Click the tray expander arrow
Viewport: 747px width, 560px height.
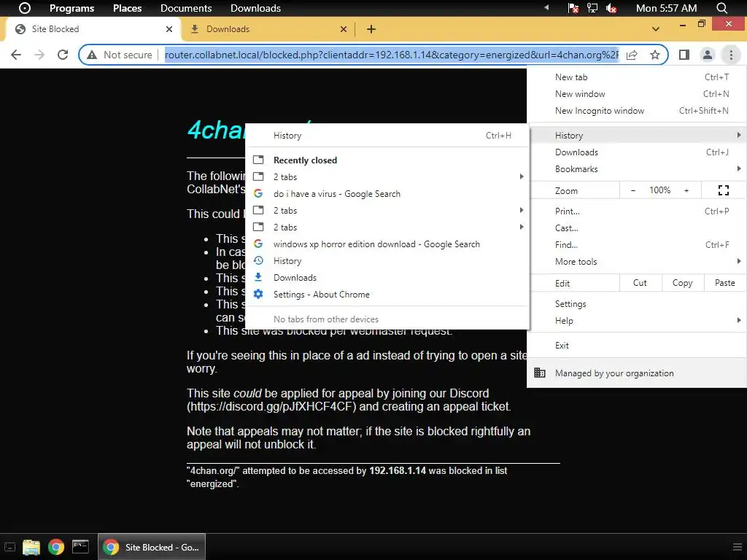[546, 7]
